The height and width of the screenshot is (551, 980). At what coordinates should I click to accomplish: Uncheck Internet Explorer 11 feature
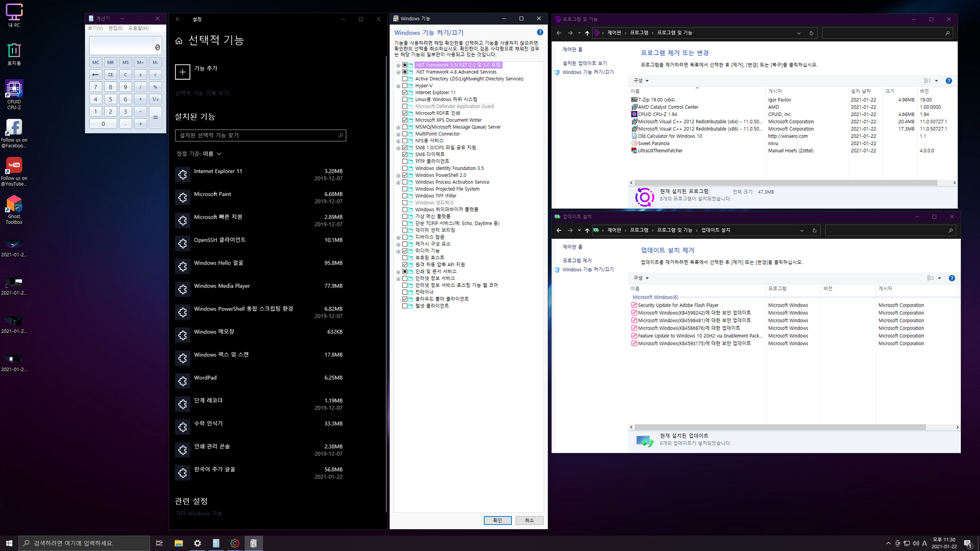coord(405,92)
